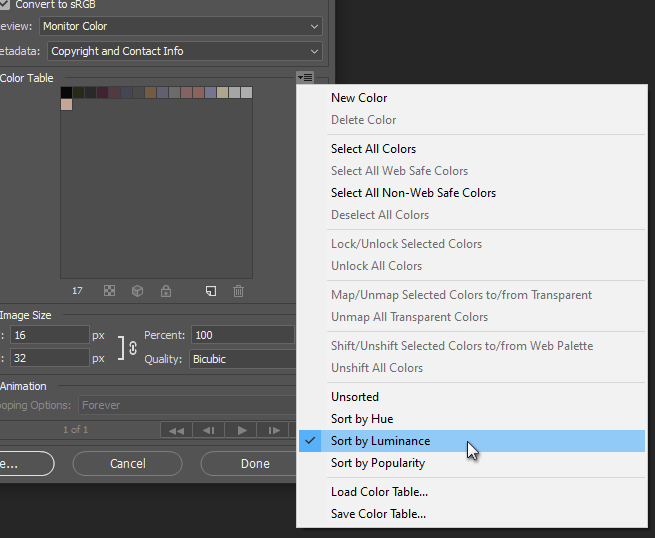Click the Done button
Screen dimensions: 655x538
(254, 464)
